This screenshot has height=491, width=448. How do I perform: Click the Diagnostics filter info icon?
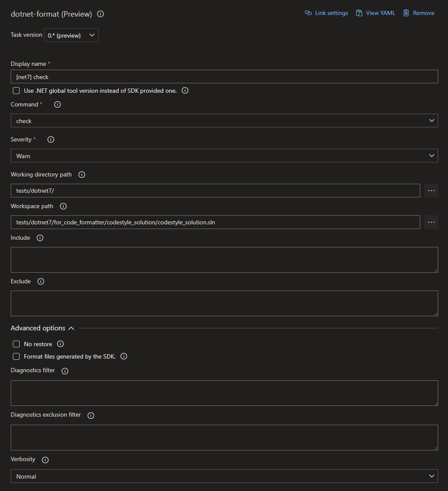65,371
